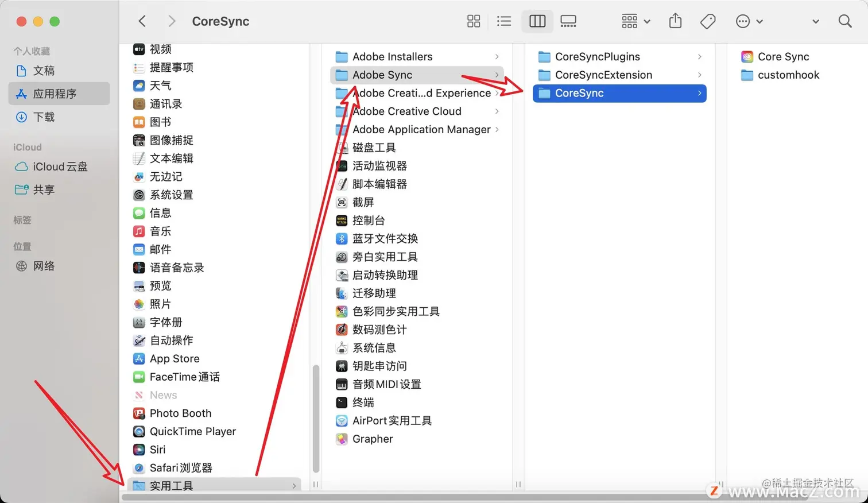Select the 信息 app icon

139,213
